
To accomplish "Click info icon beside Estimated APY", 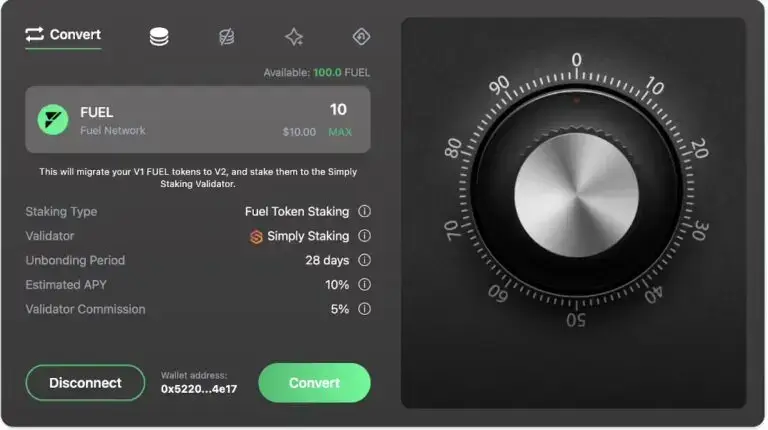I will tap(364, 285).
